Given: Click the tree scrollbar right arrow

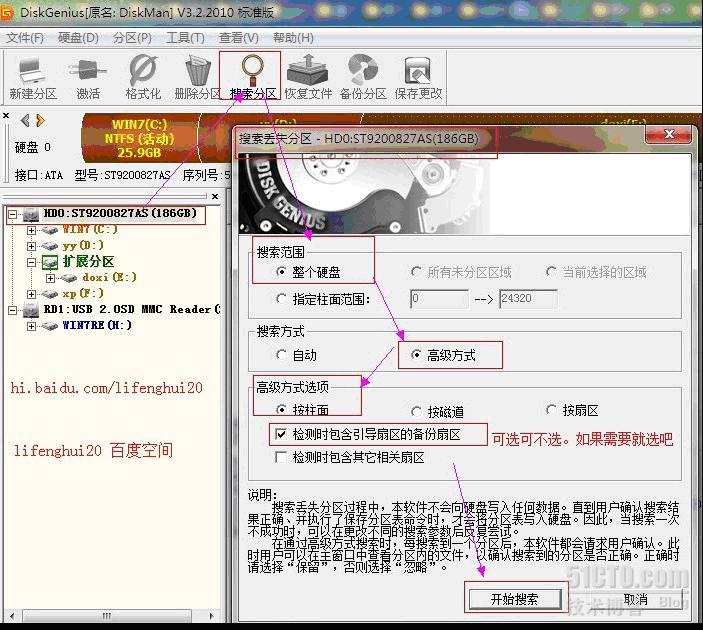Looking at the screenshot, I should coord(212,616).
